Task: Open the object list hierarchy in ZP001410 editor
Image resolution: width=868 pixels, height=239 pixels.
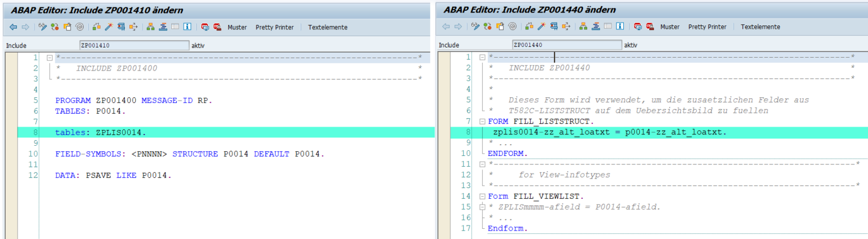Action: click(x=150, y=27)
